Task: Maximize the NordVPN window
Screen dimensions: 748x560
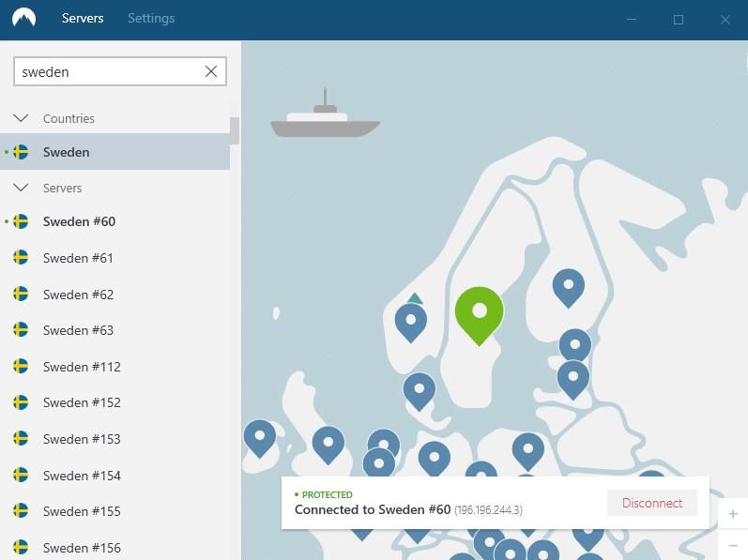Action: point(679,19)
